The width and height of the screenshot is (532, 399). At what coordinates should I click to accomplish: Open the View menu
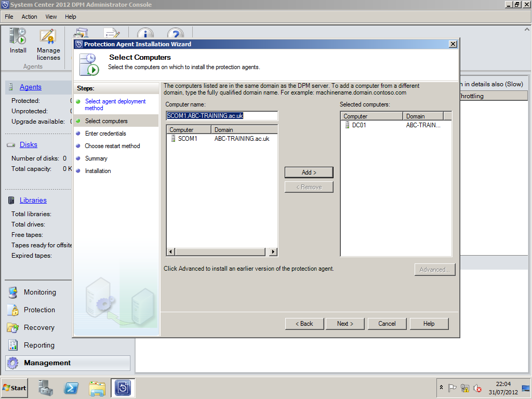(x=51, y=17)
